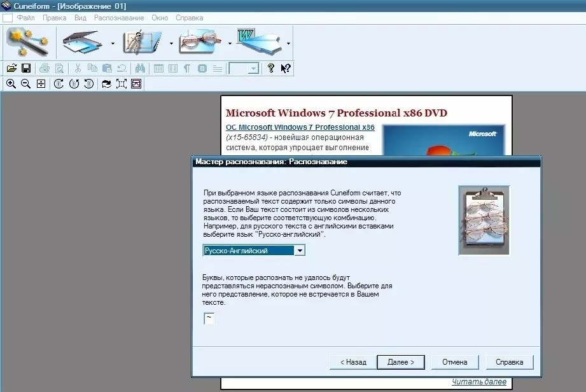Click the paragraph mark icon
The height and width of the screenshot is (392, 586).
[187, 68]
